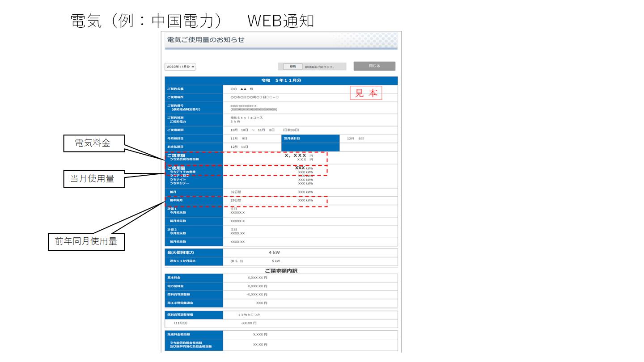Click the 当月使用量 callout label
644x362 pixels.
pos(93,179)
